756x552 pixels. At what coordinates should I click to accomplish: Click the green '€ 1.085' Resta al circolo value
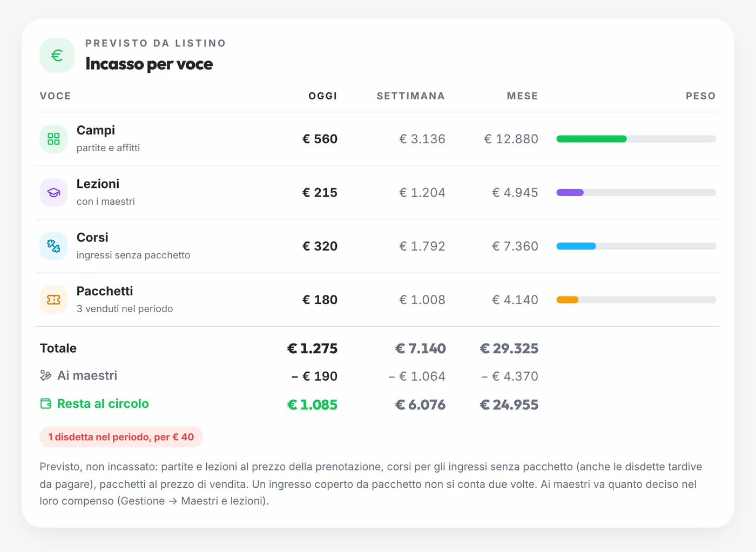point(312,405)
